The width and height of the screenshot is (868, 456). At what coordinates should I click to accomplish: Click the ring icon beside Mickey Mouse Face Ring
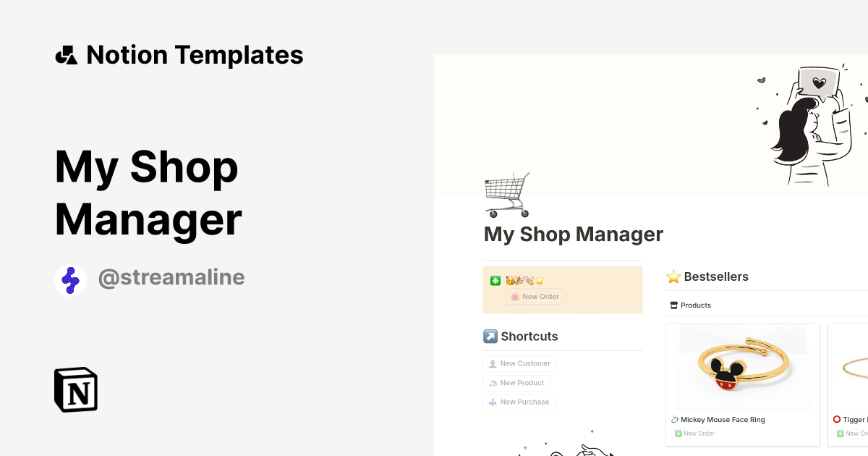pyautogui.click(x=674, y=419)
